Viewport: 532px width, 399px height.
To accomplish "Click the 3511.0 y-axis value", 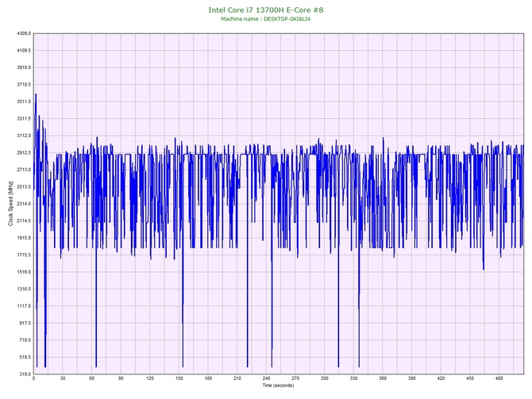I will click(x=24, y=102).
